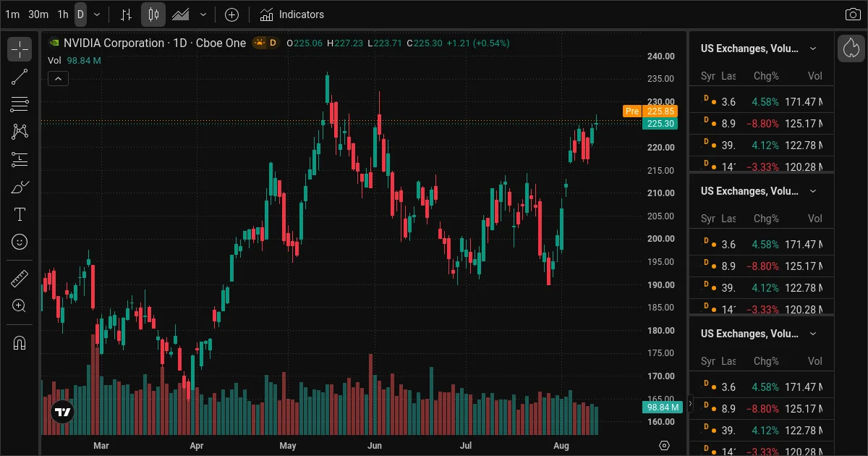Click the May label on time axis
Screen dimensions: 868x456
pyautogui.click(x=288, y=446)
